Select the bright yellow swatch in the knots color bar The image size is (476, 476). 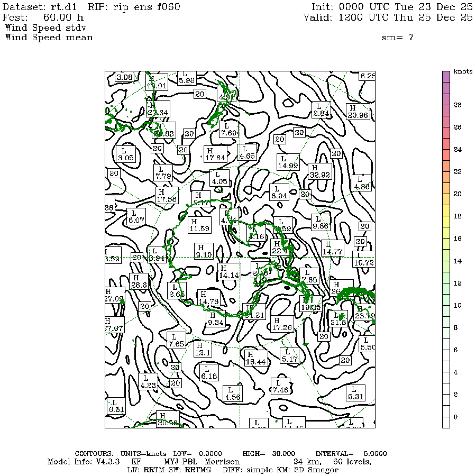coord(446,222)
